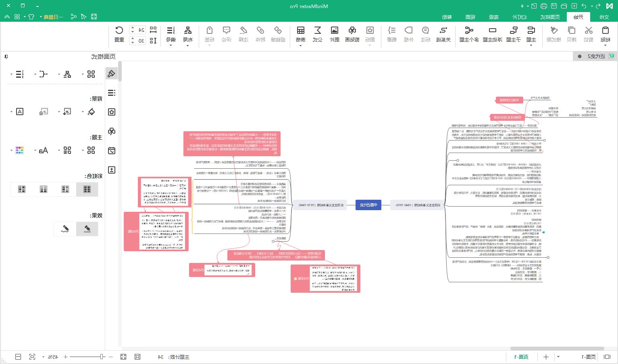Screen dimensions: 618x364
Task: Select 旧民主主义革命时期 (1840-1919) node
Action: click(x=418, y=205)
